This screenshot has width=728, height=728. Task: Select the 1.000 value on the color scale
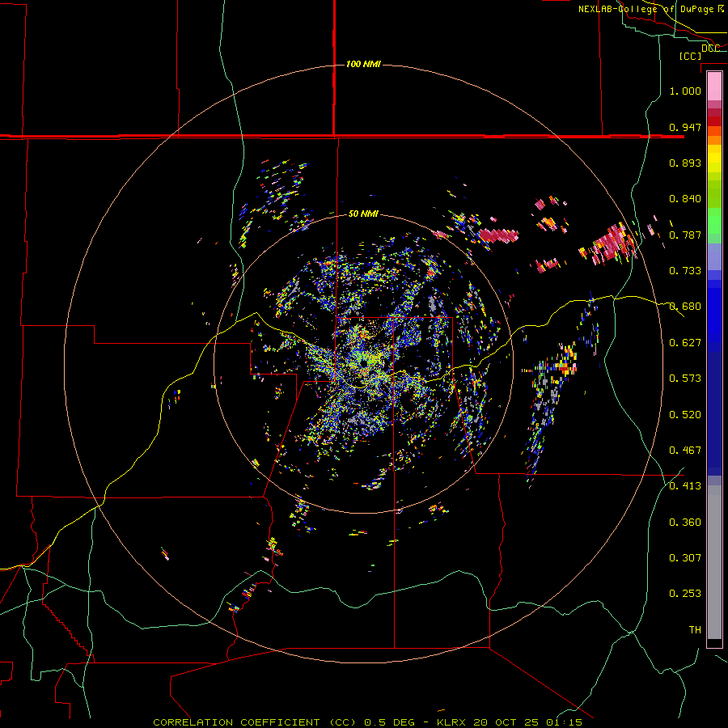(685, 91)
